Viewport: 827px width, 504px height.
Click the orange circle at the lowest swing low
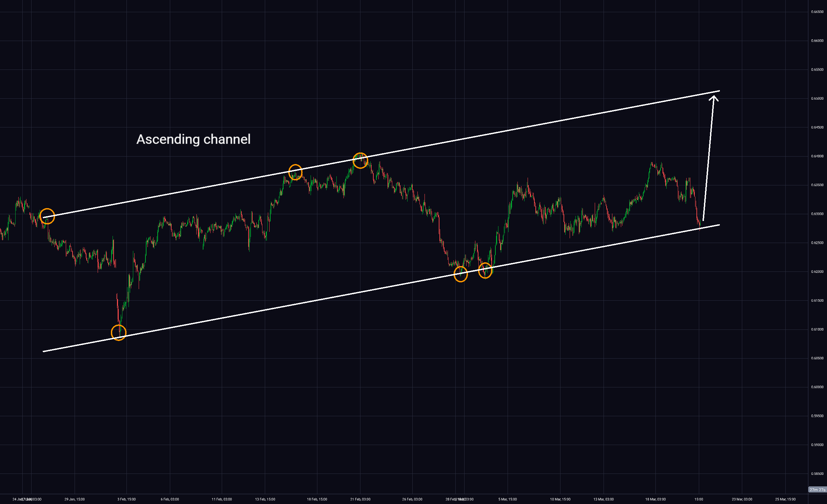[x=119, y=332]
